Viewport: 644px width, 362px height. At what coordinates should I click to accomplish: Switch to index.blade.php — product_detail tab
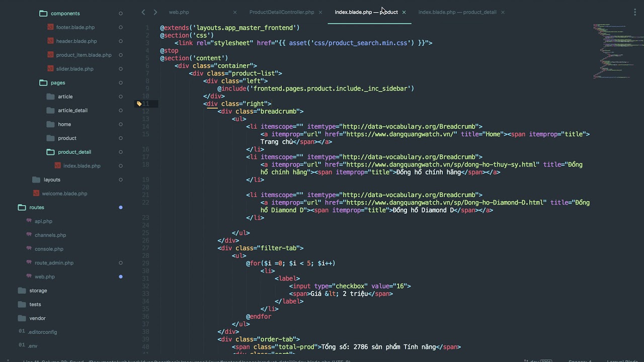(457, 12)
